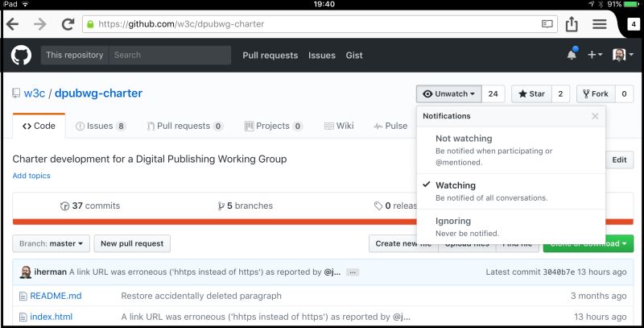View the 24 watchers count
Viewport: 644px width, 328px height.
[x=493, y=93]
